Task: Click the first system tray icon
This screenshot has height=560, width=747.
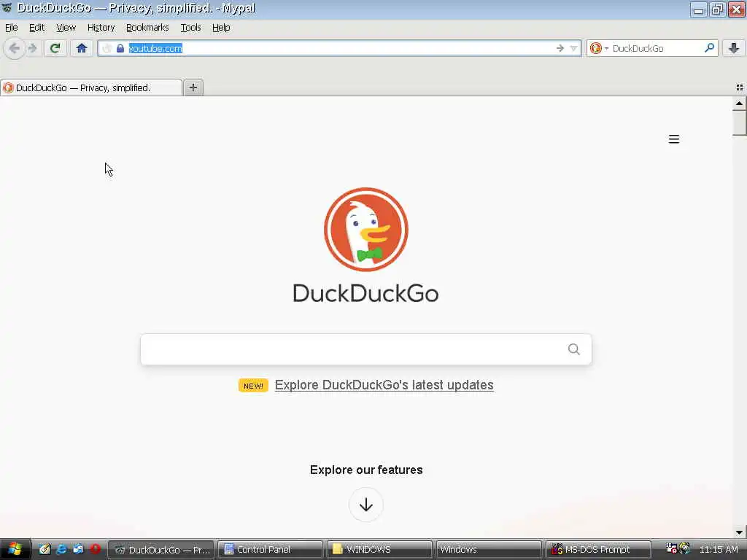Action: [x=671, y=548]
